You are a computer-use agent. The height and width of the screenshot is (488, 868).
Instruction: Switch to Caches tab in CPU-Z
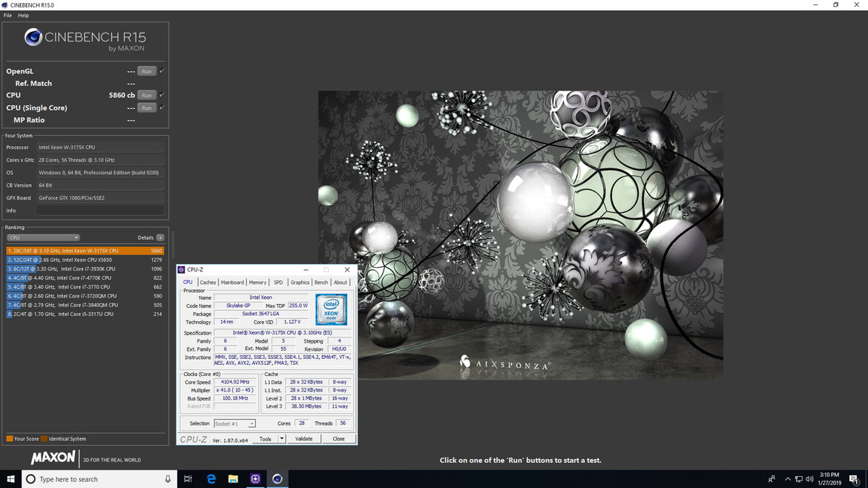208,282
